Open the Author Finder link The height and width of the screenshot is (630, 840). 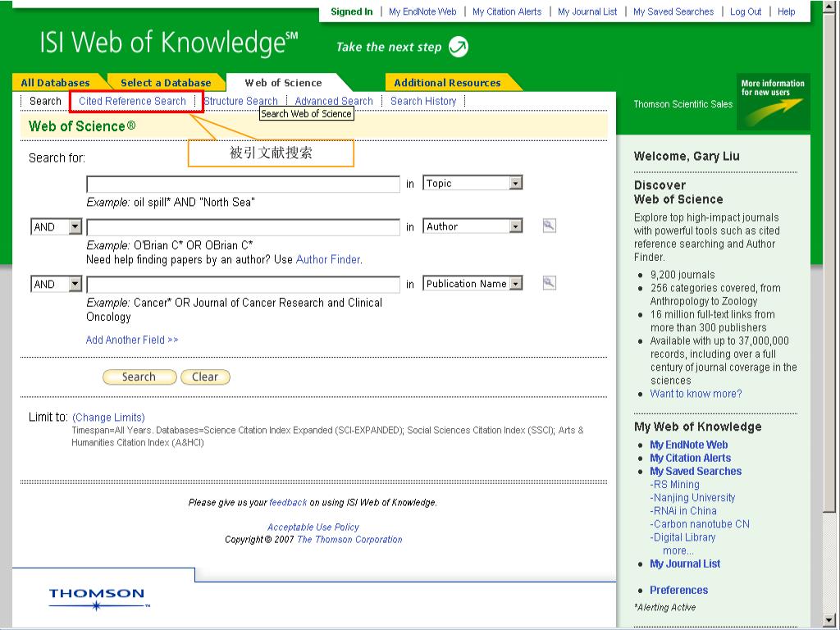coord(328,259)
